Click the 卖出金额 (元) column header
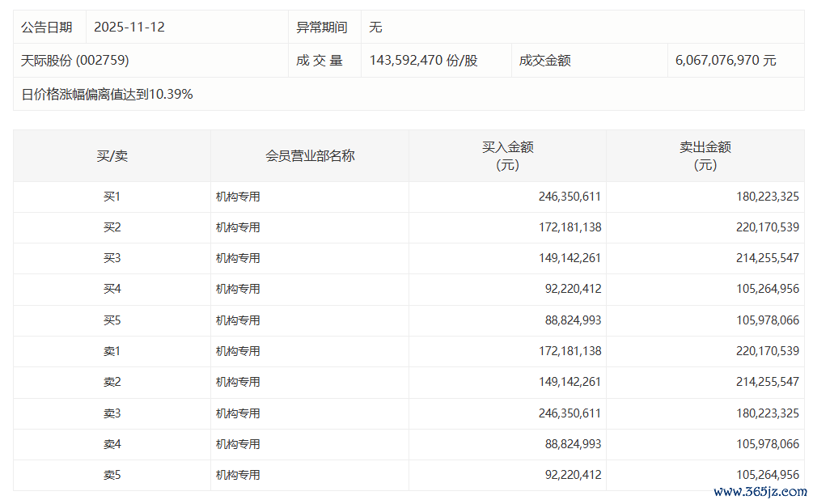Viewport: 813px width, 504px height. 705,155
